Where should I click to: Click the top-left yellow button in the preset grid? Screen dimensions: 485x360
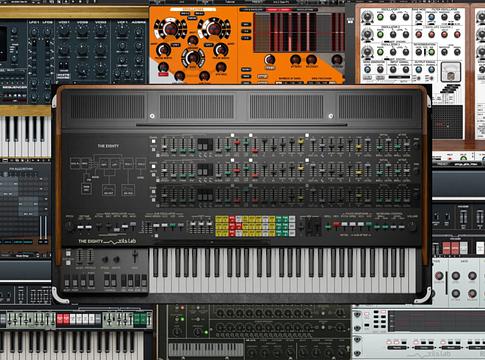coord(219,219)
